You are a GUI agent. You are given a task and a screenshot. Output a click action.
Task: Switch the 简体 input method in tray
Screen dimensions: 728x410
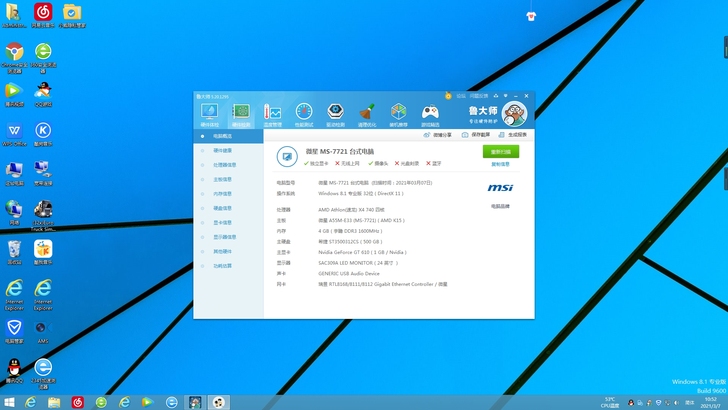pos(690,403)
